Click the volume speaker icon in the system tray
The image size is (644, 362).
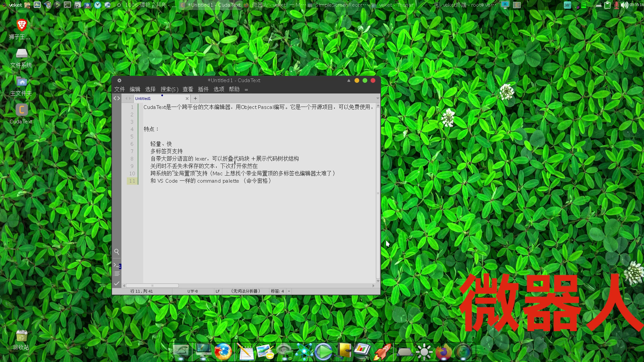[x=625, y=5]
